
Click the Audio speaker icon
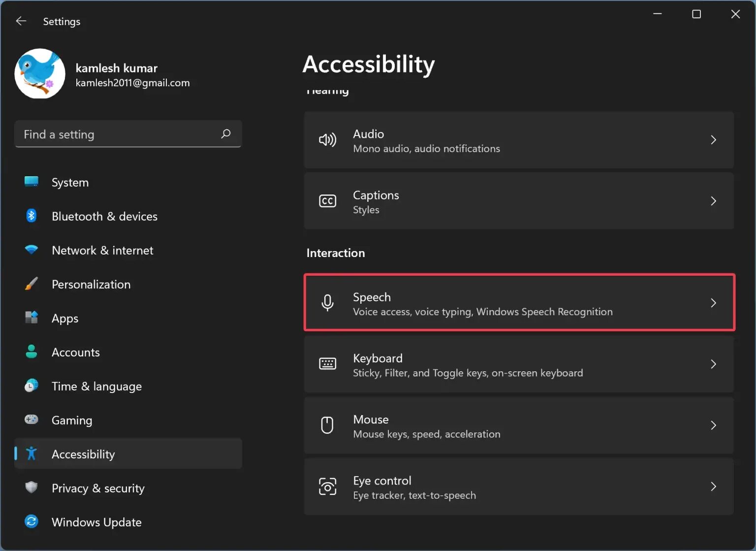tap(327, 140)
